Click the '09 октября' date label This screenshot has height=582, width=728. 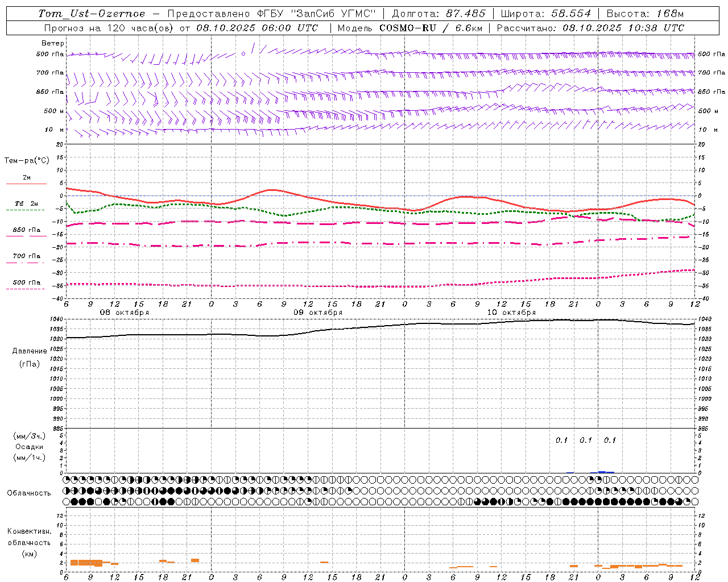pos(318,313)
